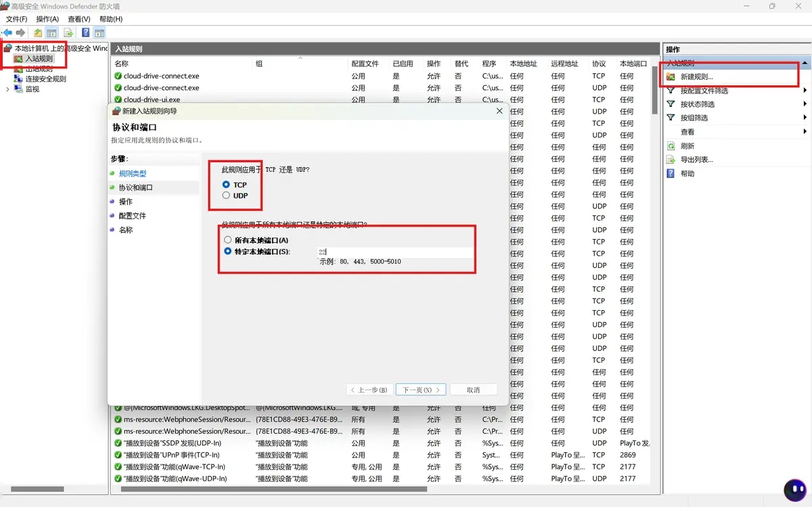The image size is (812, 507).
Task: Click the green check of qWave-TCP-In rule
Action: click(118, 467)
